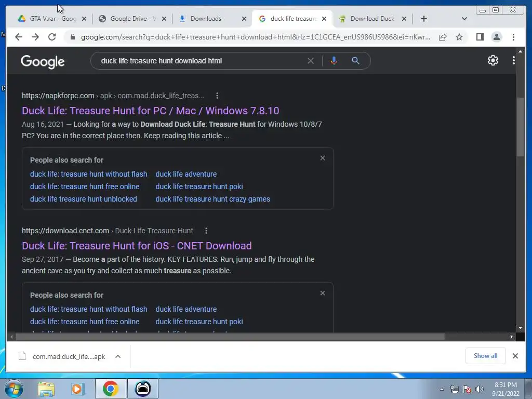The image size is (532, 399).
Task: Click the horizontal scrollbar thumb
Action: pos(230,337)
